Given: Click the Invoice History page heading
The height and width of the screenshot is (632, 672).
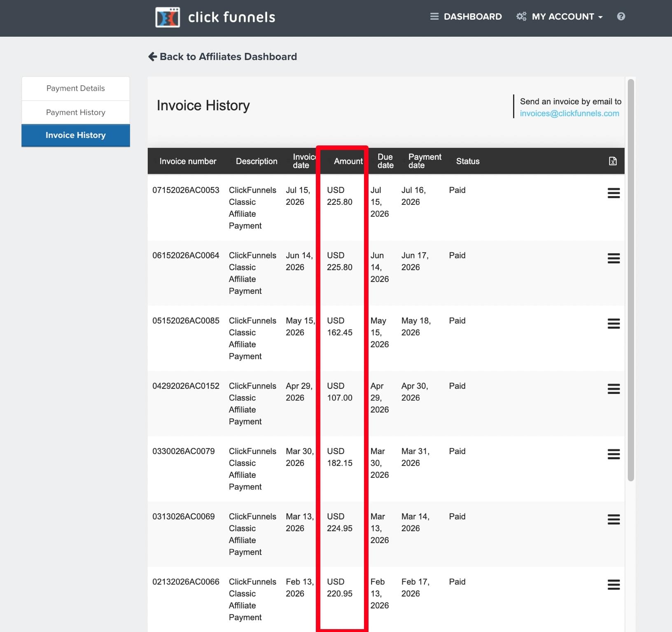Looking at the screenshot, I should 203,105.
